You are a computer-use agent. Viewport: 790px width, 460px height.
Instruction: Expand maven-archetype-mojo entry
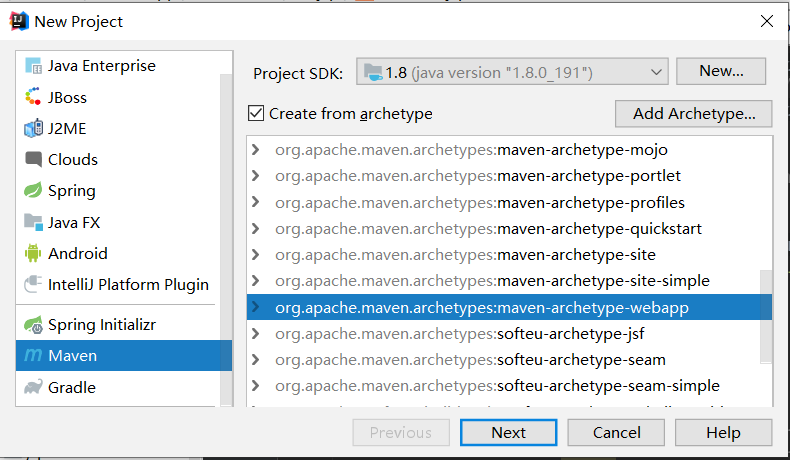(x=256, y=150)
